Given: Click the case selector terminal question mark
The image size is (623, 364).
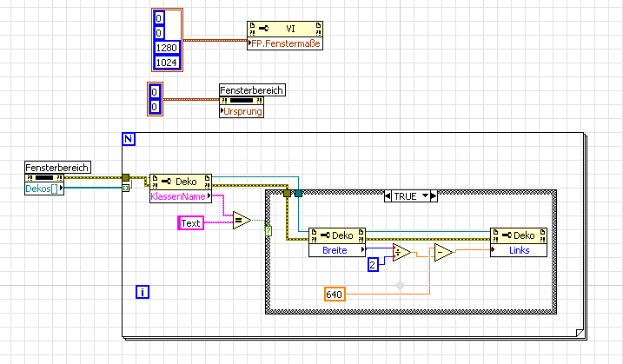Looking at the screenshot, I should click(x=268, y=231).
